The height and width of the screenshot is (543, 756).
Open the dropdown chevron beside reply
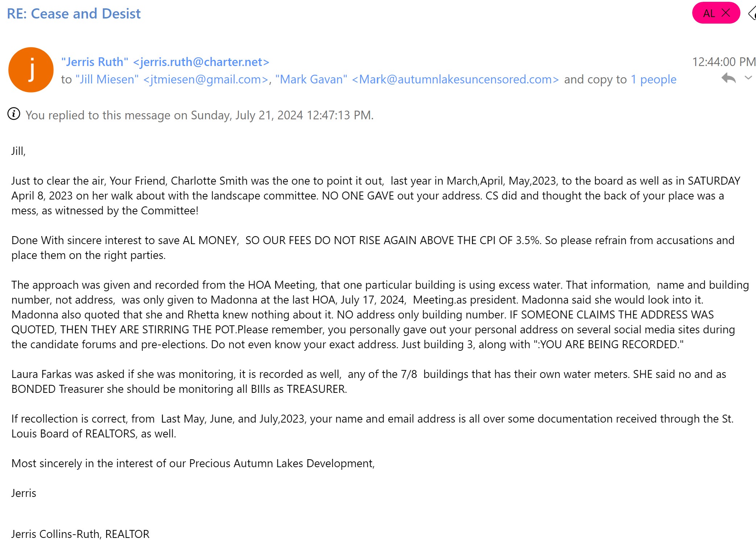[x=748, y=78]
